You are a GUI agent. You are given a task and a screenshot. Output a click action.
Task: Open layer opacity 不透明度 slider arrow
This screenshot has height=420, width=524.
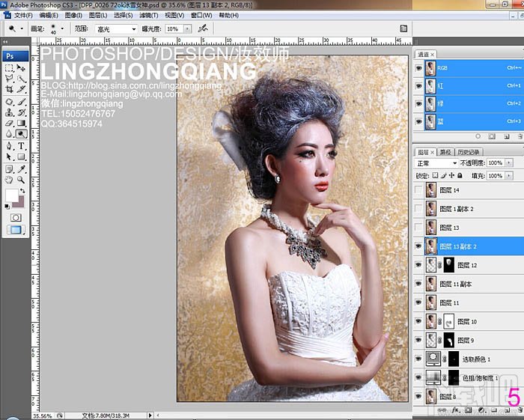[509, 163]
